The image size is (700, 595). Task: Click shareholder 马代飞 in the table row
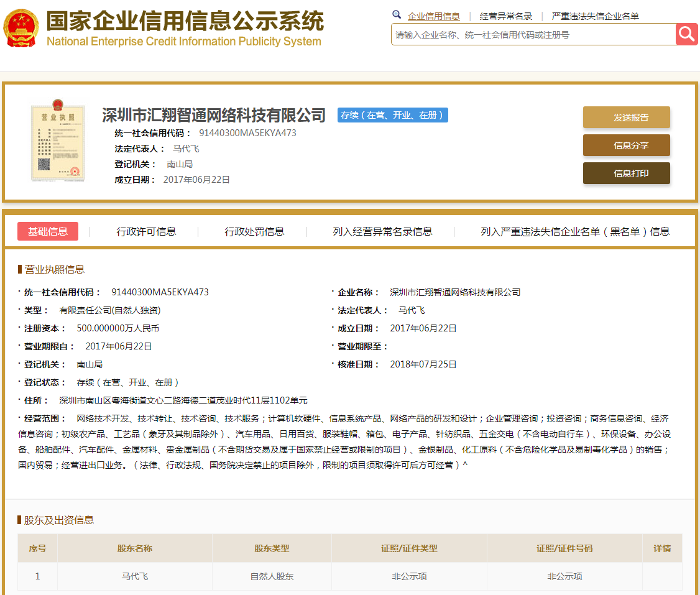[x=135, y=576]
